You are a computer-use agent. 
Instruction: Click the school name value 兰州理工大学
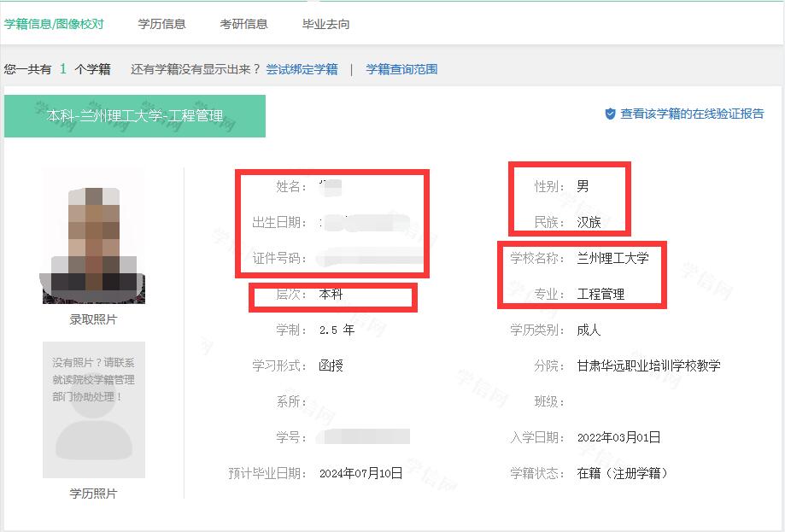612,258
